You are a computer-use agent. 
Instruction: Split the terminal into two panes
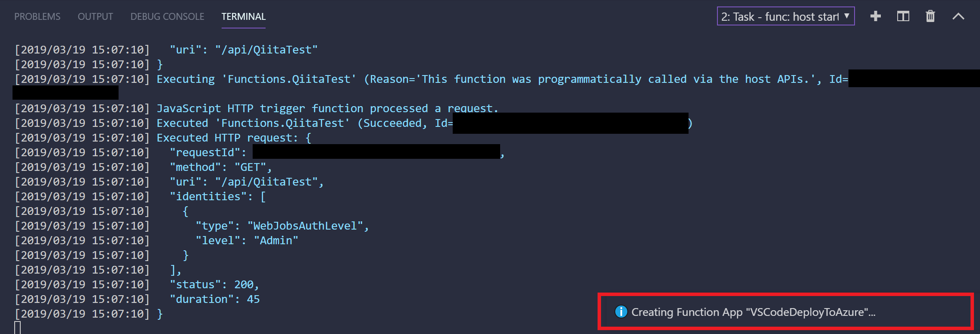click(x=902, y=16)
